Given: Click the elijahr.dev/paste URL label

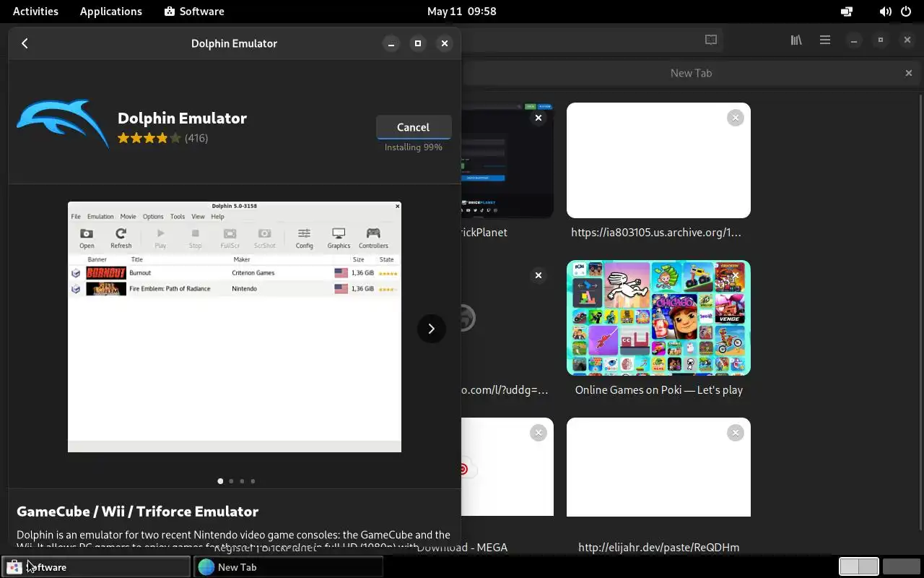Looking at the screenshot, I should click(x=658, y=548).
